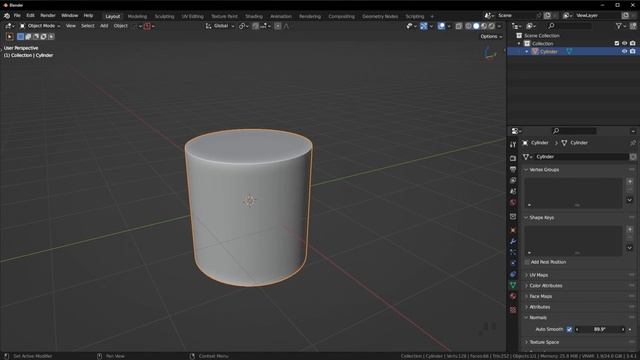Open the Modifier properties wrench tab

point(513,241)
